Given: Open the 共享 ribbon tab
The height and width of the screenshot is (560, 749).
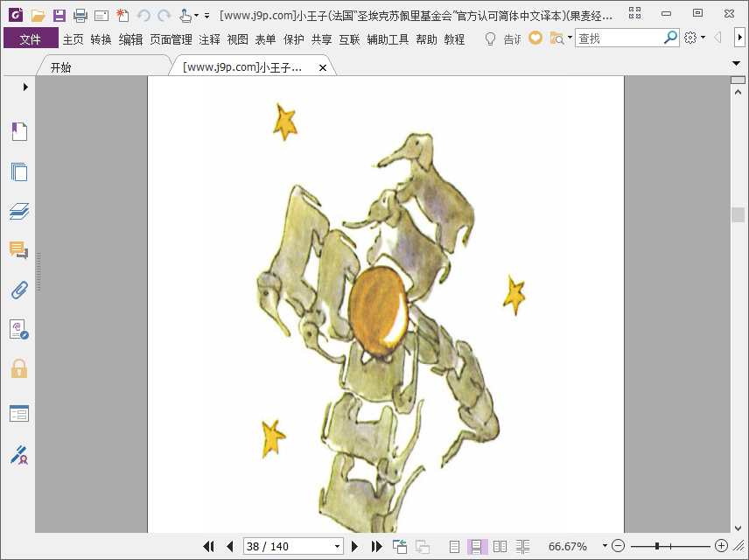Looking at the screenshot, I should (x=321, y=39).
